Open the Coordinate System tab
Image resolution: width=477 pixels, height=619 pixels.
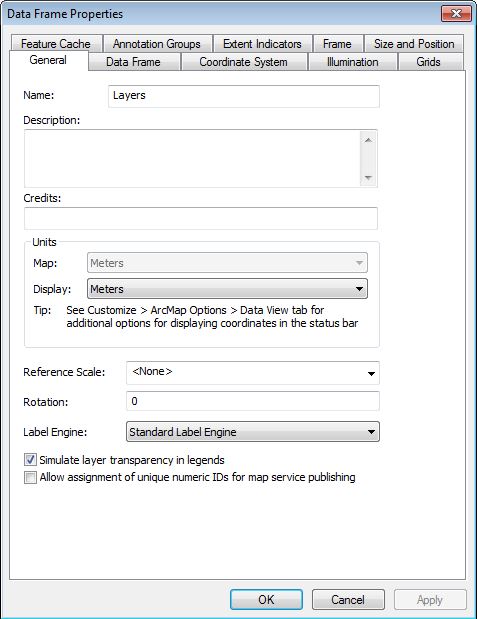coord(244,62)
